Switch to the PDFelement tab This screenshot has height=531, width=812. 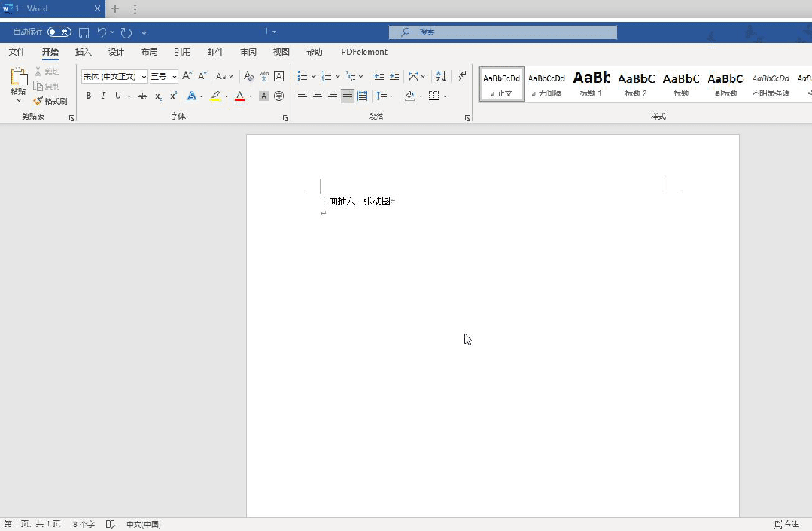click(364, 53)
